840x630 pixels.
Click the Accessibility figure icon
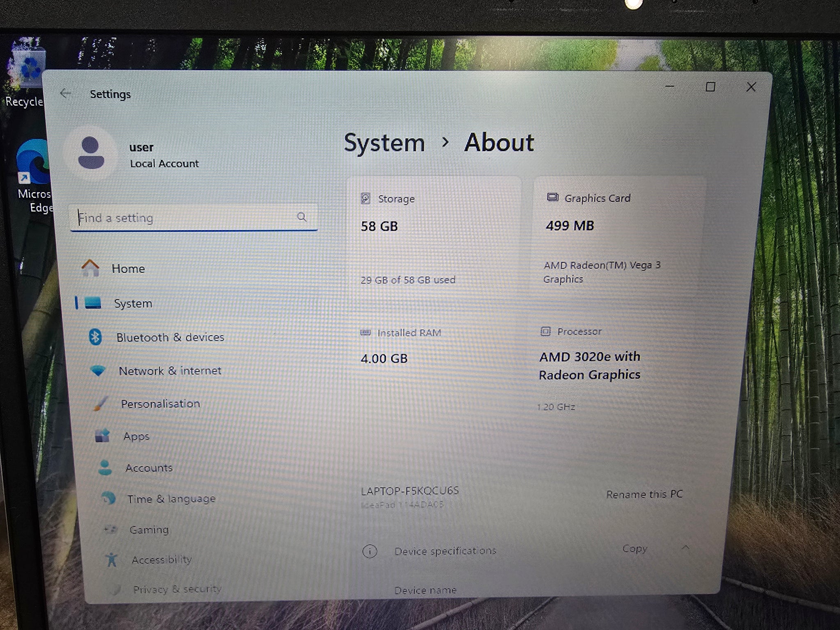pos(112,559)
